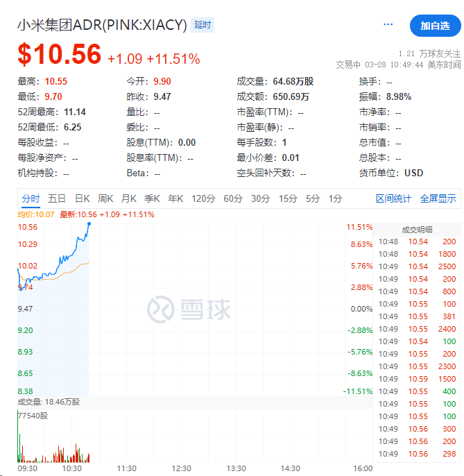Click the blue latest-price dot on chart
Screen dimensions: 464x476
(x=89, y=223)
